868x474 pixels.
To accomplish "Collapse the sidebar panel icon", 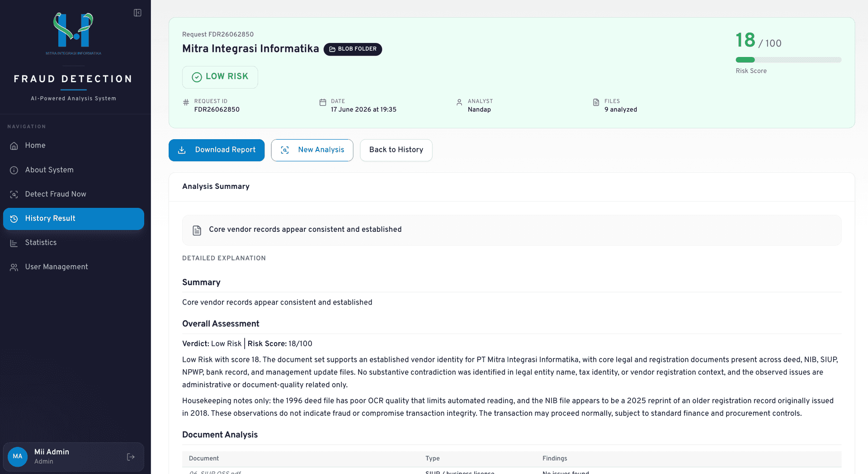I will (137, 13).
